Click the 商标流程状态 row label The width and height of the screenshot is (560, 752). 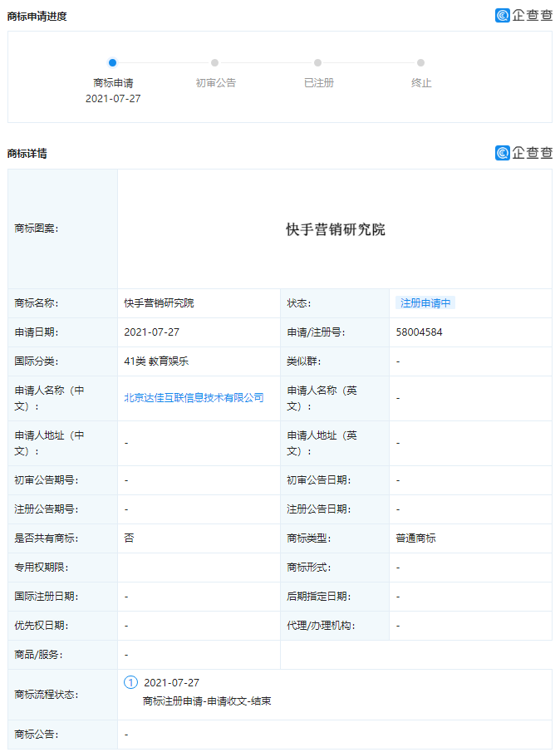[x=46, y=695]
